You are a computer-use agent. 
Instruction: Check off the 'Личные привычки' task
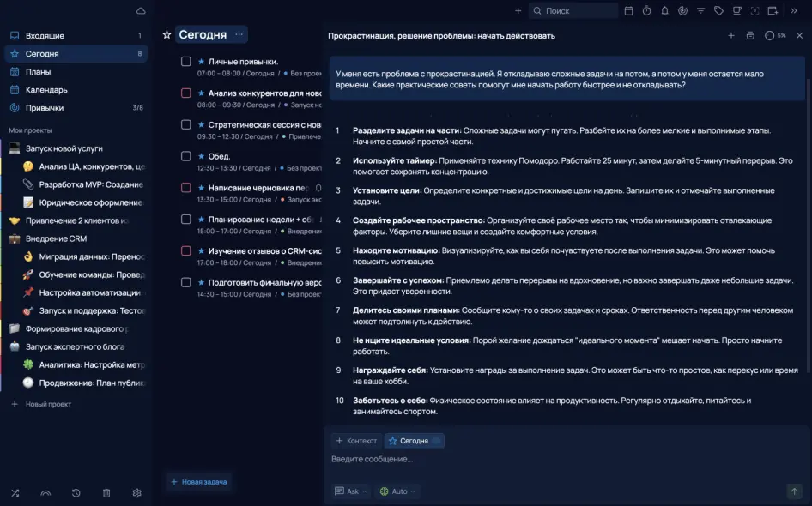pos(185,62)
